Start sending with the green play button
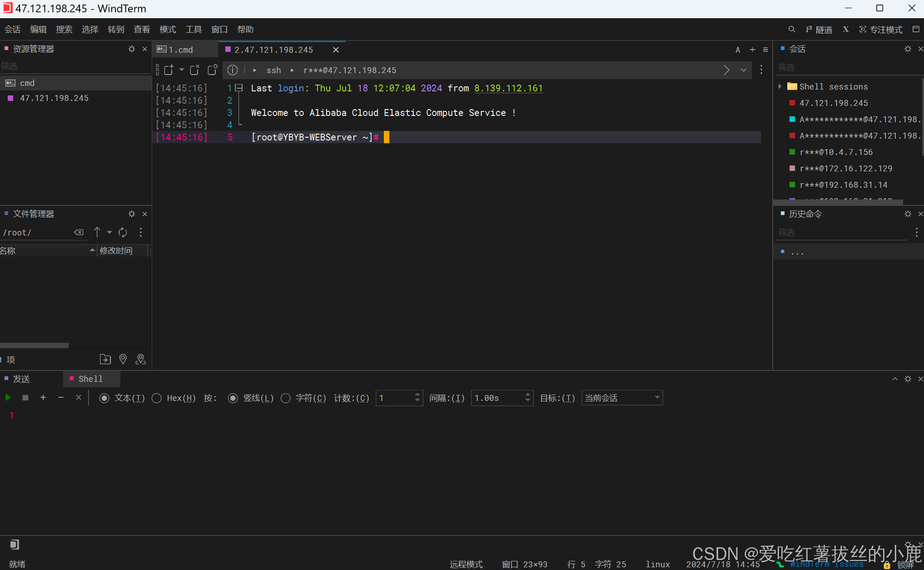The width and height of the screenshot is (924, 570). tap(8, 398)
